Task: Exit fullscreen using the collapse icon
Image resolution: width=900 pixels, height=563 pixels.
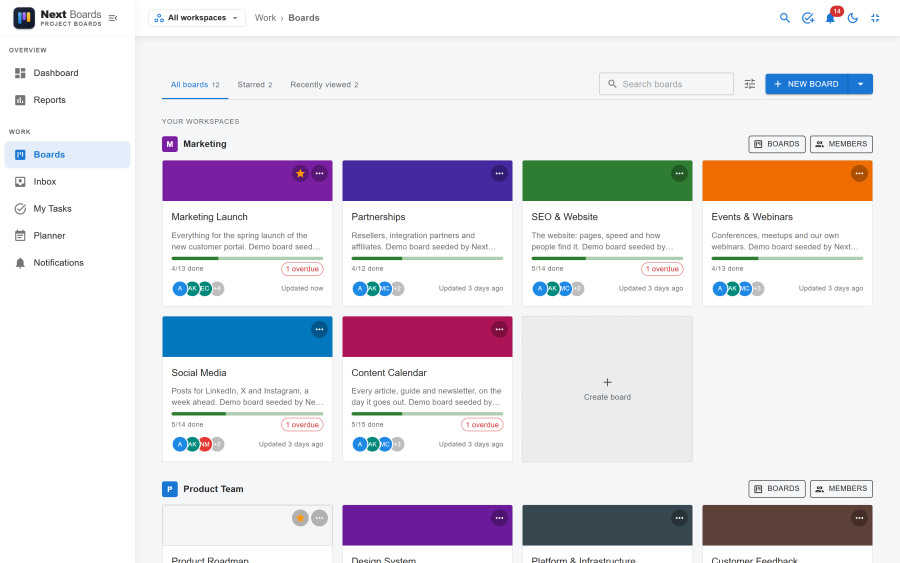Action: tap(875, 18)
